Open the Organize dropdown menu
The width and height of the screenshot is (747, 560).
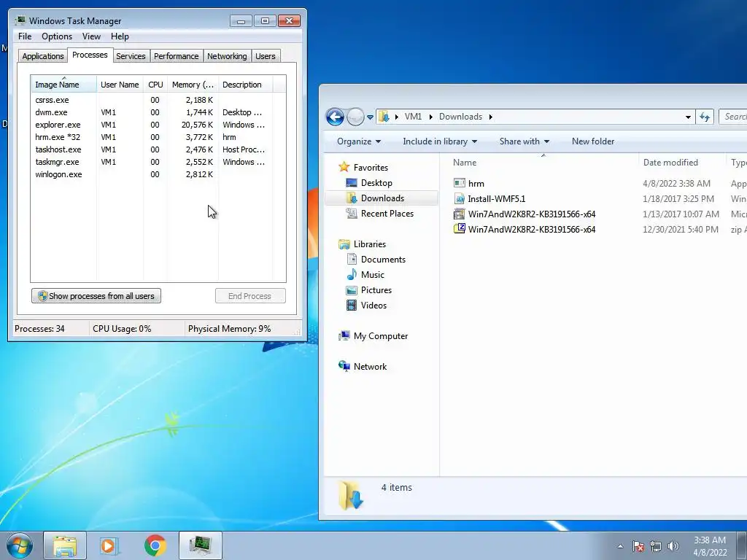[x=359, y=141]
